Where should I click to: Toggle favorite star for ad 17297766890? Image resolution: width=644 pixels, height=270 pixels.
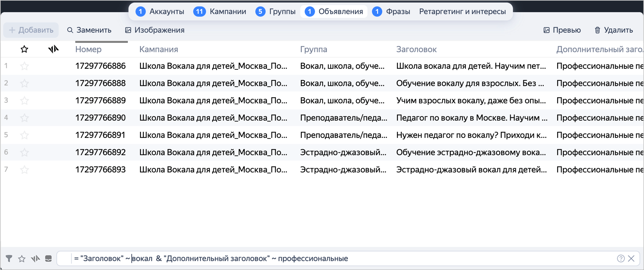click(24, 118)
